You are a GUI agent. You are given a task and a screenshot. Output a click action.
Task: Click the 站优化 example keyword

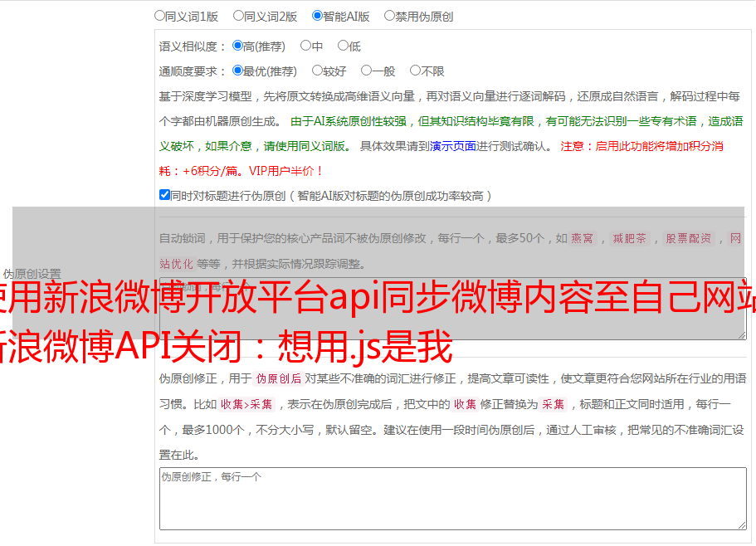click(176, 264)
